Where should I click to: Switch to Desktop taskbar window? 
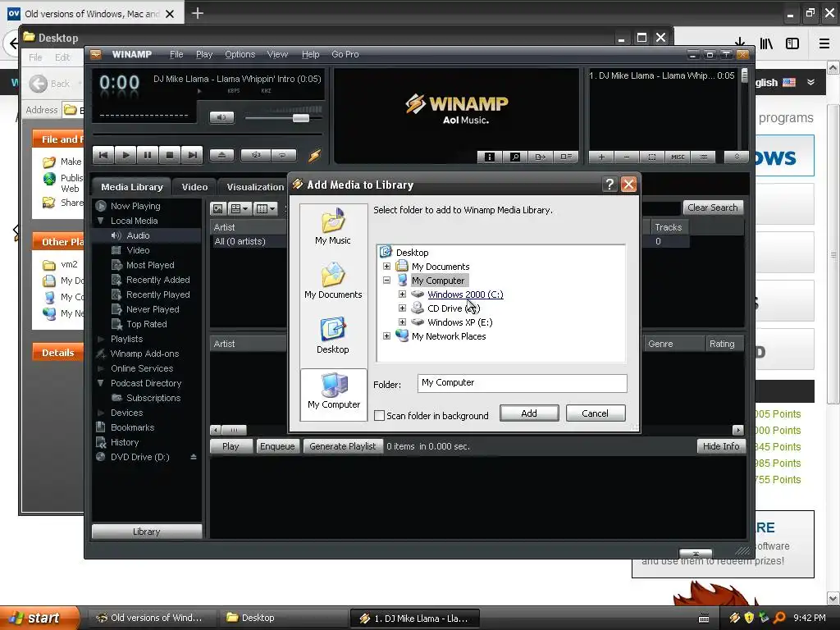pos(283,618)
